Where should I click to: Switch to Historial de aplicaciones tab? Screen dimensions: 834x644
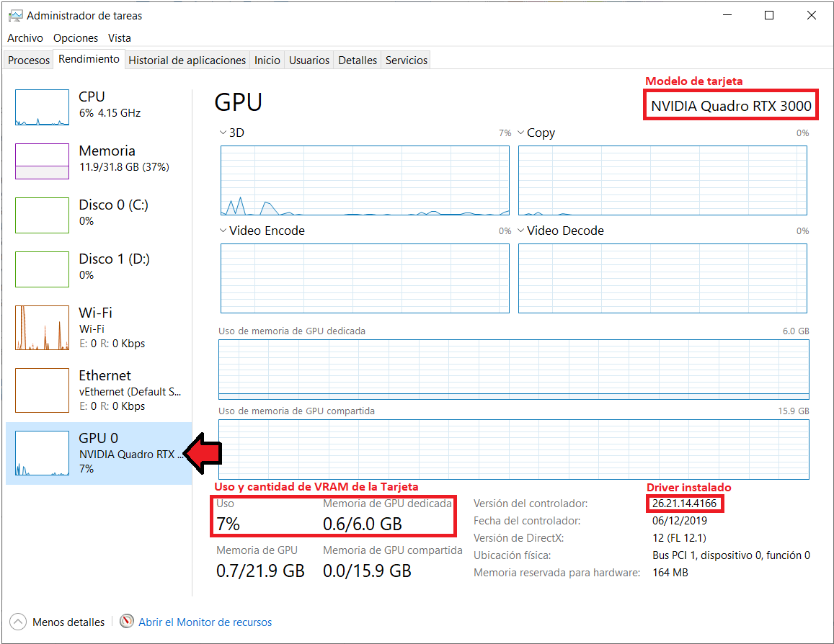click(x=187, y=60)
